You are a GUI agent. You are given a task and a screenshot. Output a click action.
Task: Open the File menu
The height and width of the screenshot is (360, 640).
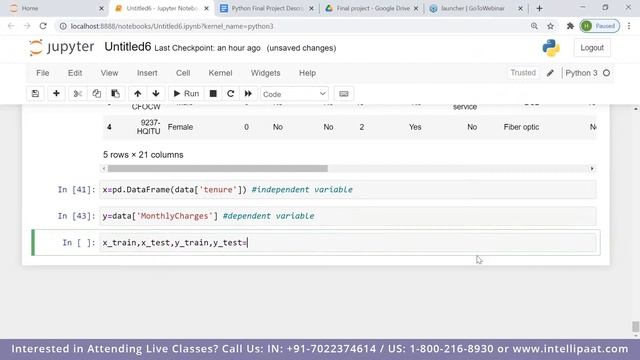click(42, 73)
